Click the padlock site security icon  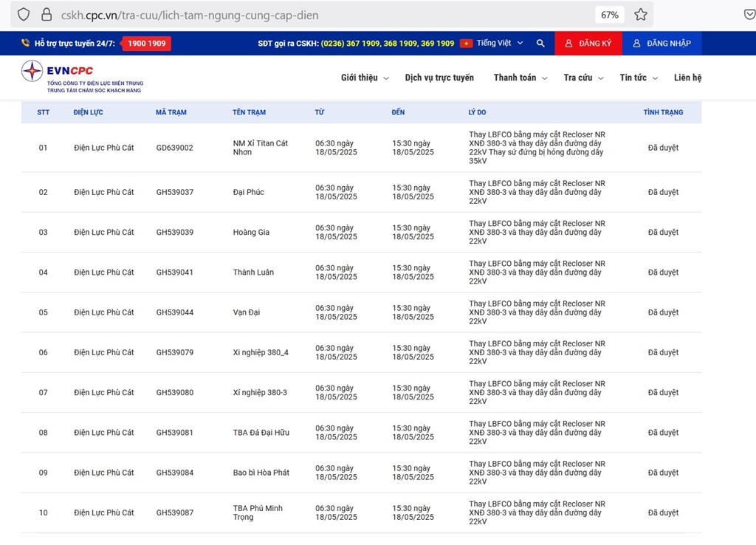47,15
